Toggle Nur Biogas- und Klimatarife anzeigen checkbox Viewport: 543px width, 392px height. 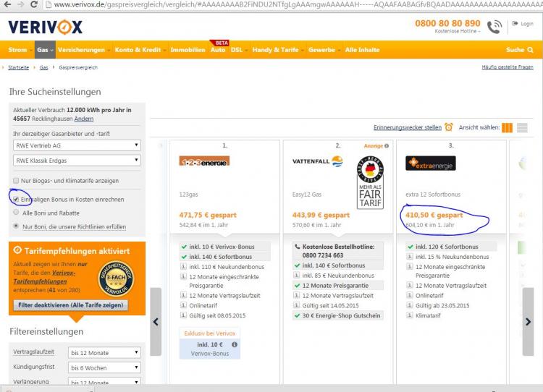point(16,181)
